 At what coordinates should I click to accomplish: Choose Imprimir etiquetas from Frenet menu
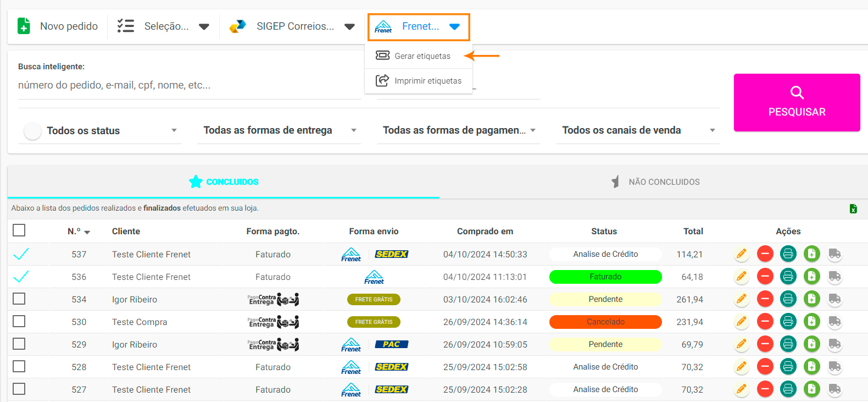tap(419, 81)
